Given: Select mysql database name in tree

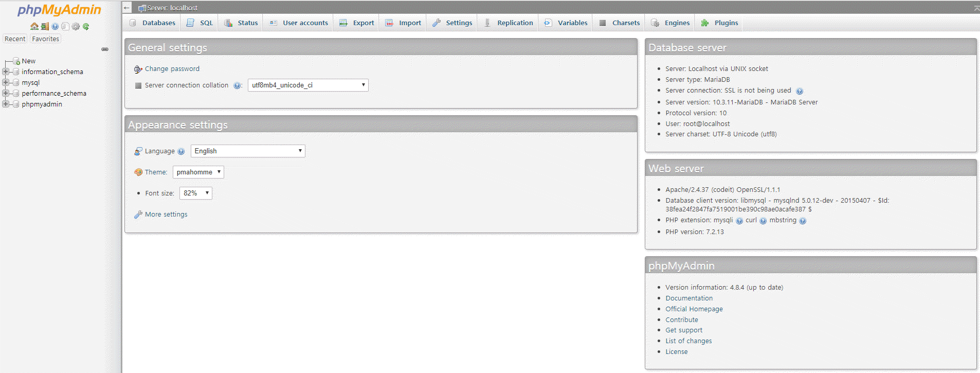Looking at the screenshot, I should point(30,83).
